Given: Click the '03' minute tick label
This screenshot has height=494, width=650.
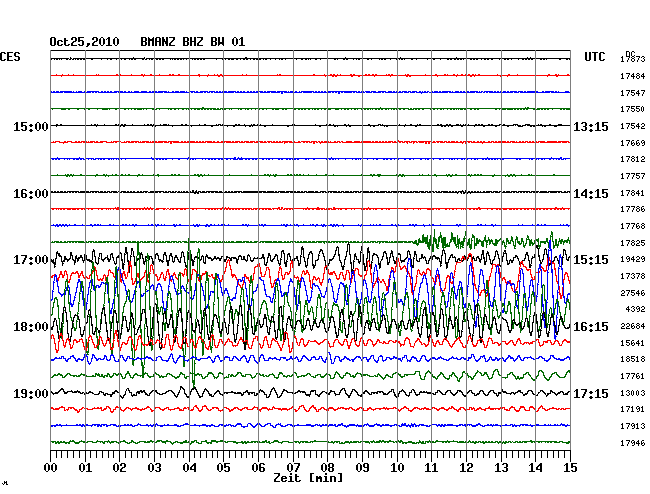Looking at the screenshot, I should (155, 468).
